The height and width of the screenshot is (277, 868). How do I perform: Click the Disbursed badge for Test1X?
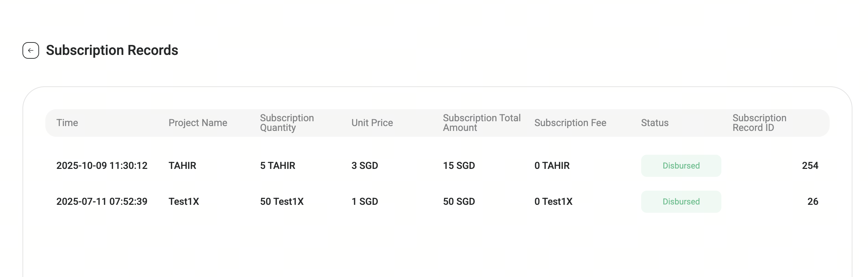click(x=681, y=202)
